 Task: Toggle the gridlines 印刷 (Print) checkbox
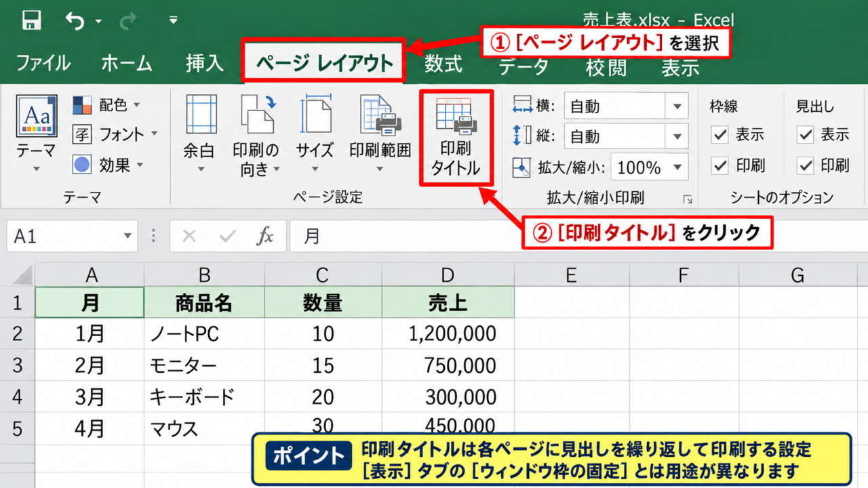719,165
